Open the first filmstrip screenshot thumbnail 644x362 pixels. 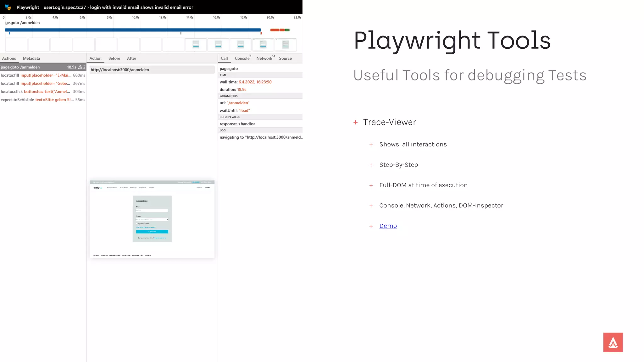coord(16,44)
